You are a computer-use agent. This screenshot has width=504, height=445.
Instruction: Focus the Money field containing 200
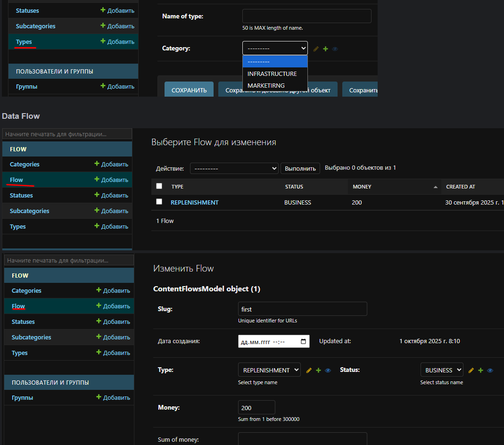[256, 407]
